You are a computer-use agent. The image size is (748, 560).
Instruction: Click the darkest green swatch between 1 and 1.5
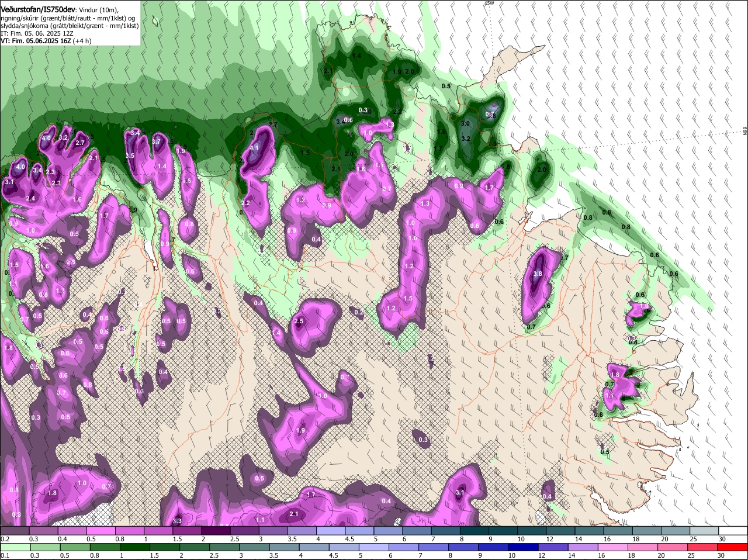point(136,547)
